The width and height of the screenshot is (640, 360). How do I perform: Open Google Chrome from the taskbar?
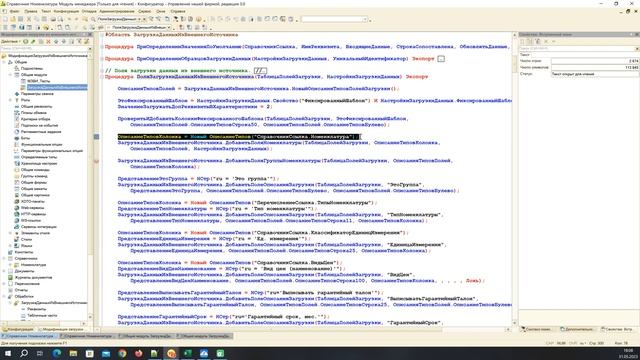coord(122,353)
